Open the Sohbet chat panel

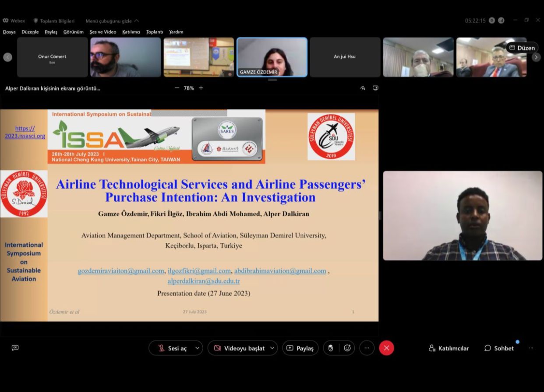point(499,348)
